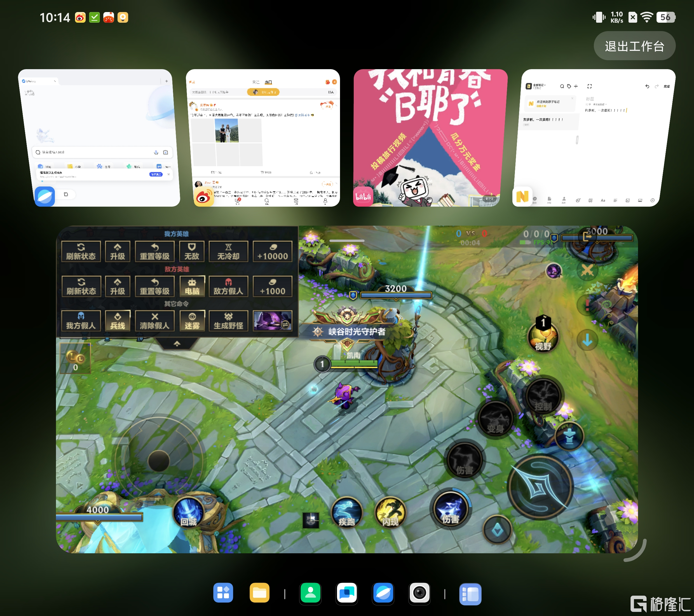Tap the main basic attack button
Screen dimensions: 694x616
[540, 487]
